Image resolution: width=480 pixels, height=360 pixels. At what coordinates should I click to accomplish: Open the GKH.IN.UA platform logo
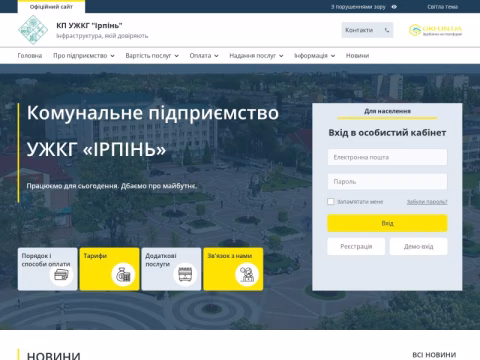435,30
